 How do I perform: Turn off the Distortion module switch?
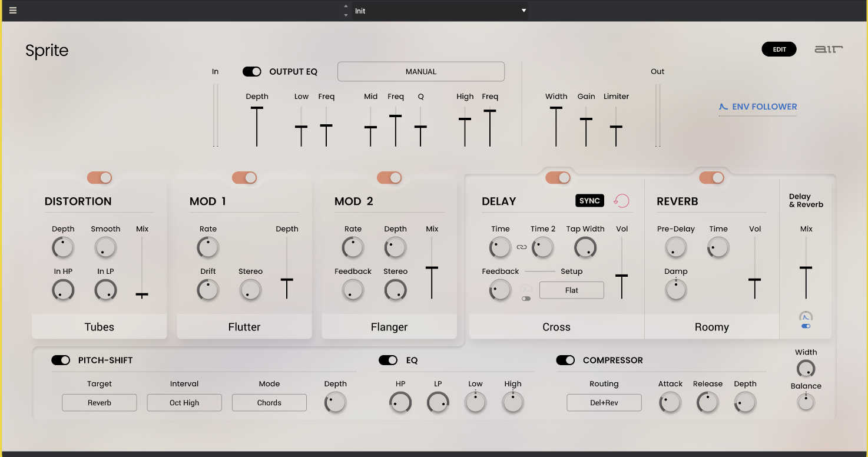coord(100,178)
